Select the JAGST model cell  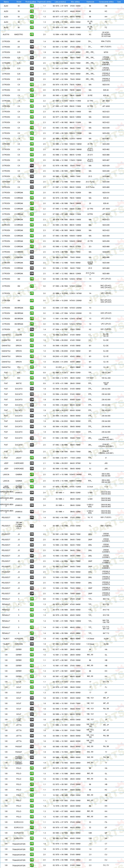click(x=19, y=458)
